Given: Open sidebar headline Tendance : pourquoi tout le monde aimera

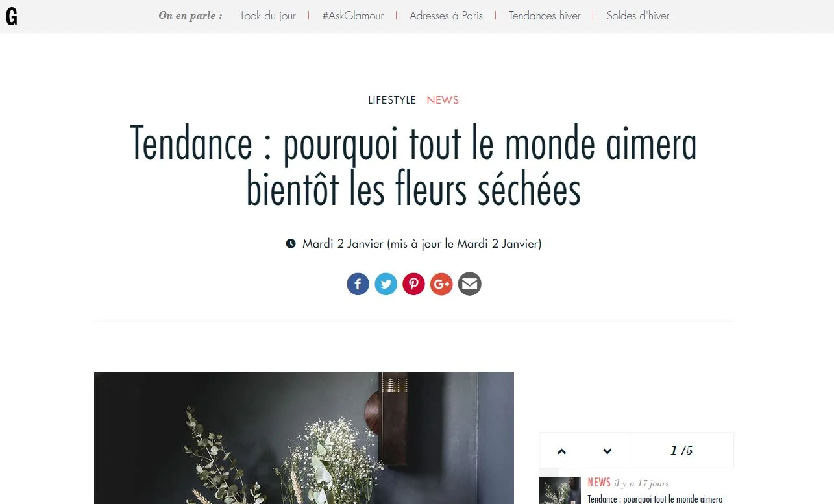Looking at the screenshot, I should [x=655, y=499].
